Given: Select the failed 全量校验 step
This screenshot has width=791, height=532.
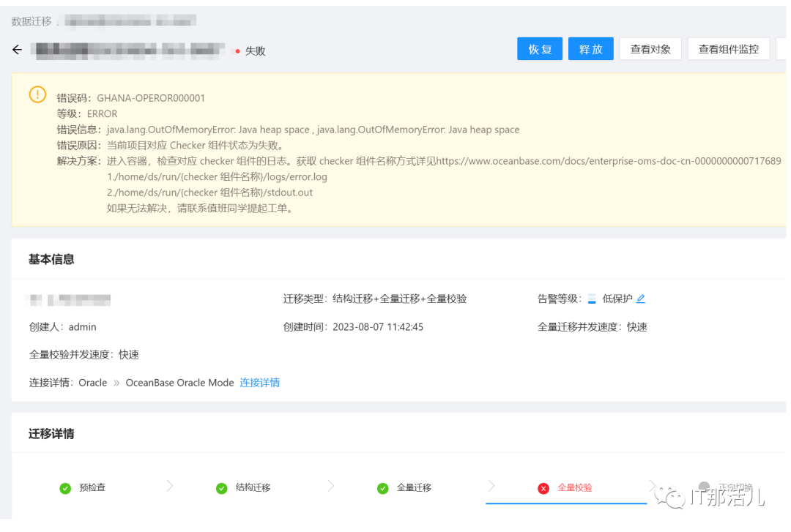Looking at the screenshot, I should (575, 487).
